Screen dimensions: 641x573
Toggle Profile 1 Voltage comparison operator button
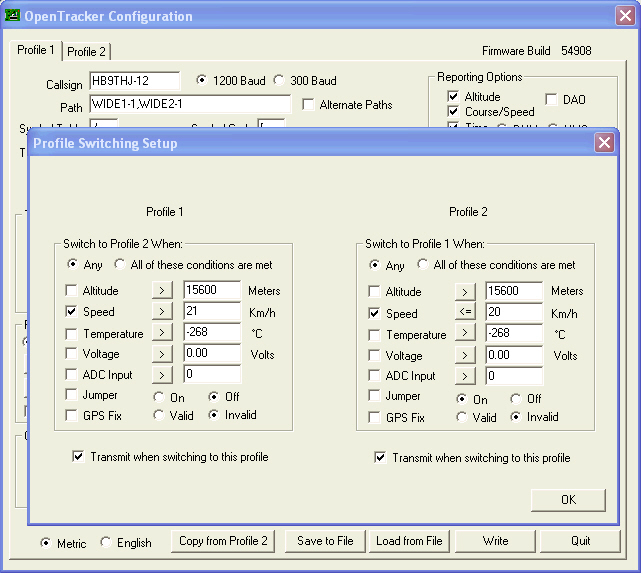162,354
